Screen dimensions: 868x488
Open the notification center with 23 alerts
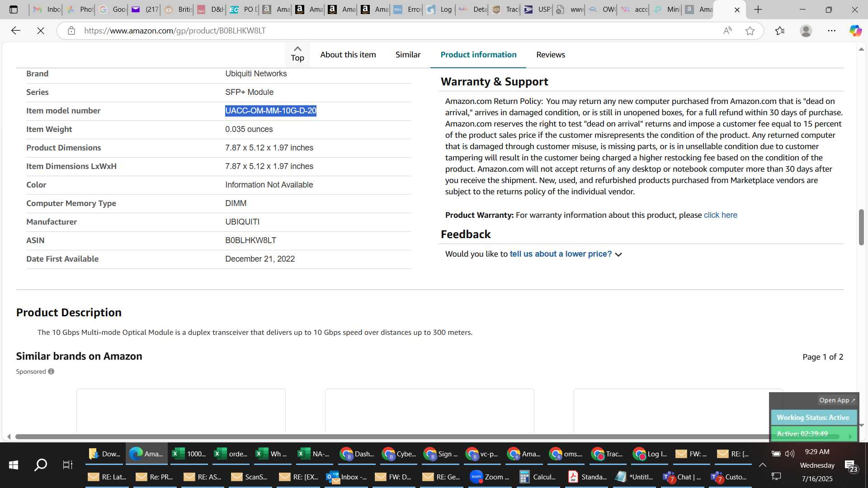click(x=851, y=466)
